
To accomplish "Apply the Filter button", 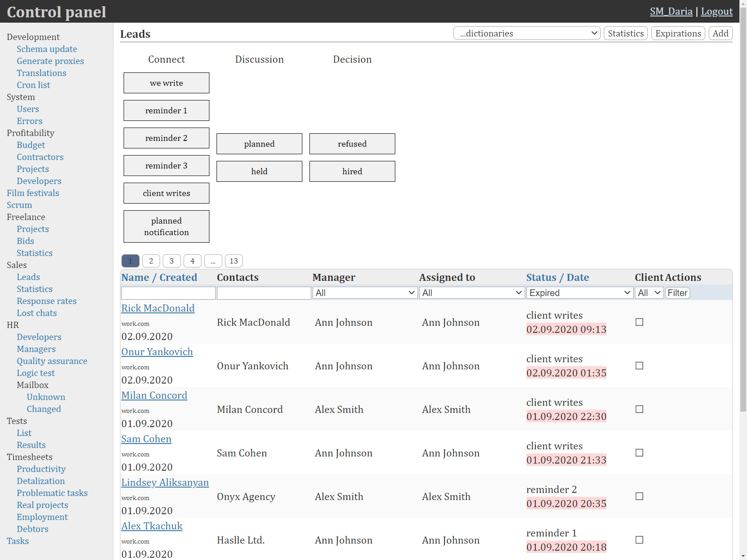I will [x=677, y=293].
